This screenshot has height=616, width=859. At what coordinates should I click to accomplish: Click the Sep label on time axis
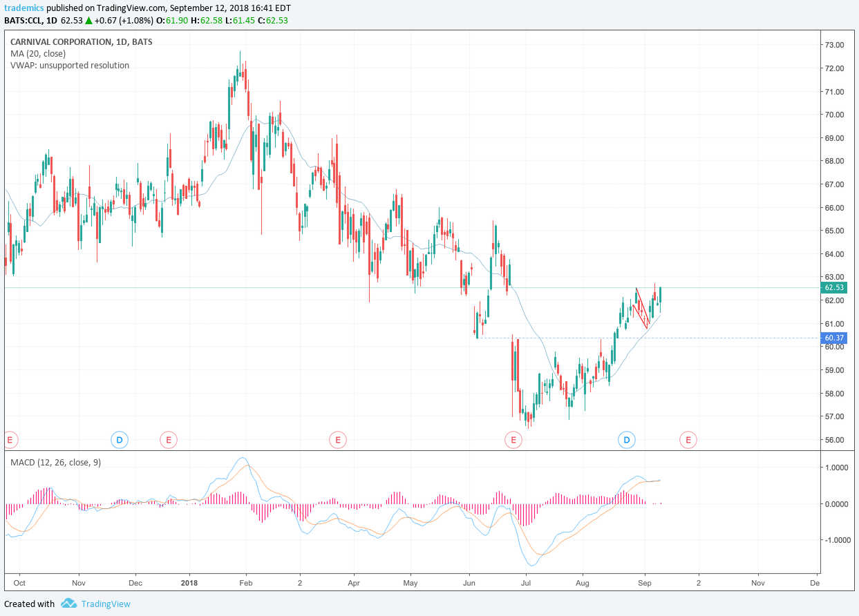point(644,583)
